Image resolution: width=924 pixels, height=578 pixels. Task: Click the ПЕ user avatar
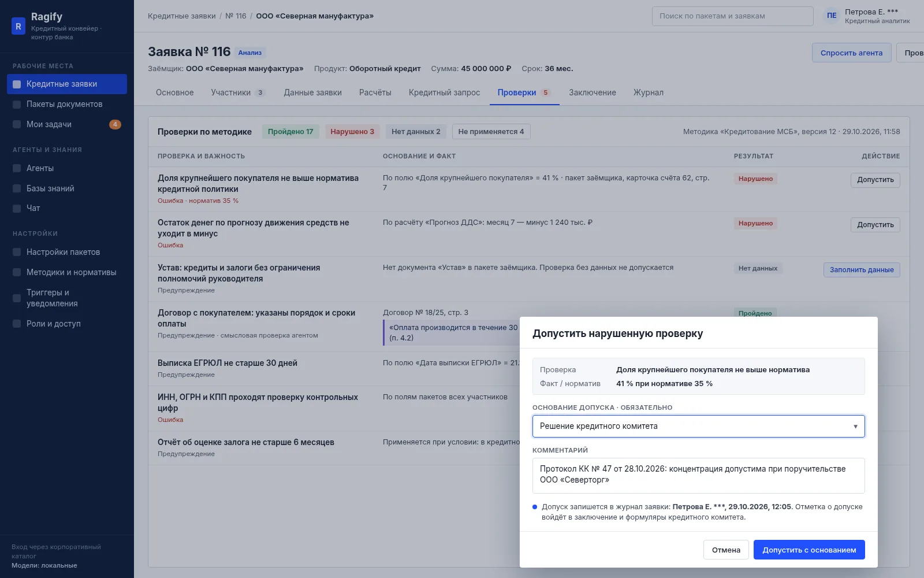pyautogui.click(x=832, y=16)
